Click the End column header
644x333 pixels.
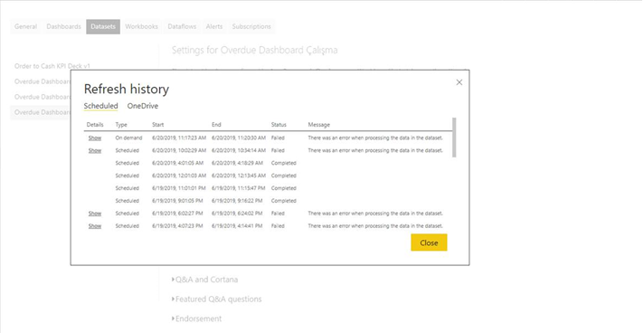tap(216, 125)
